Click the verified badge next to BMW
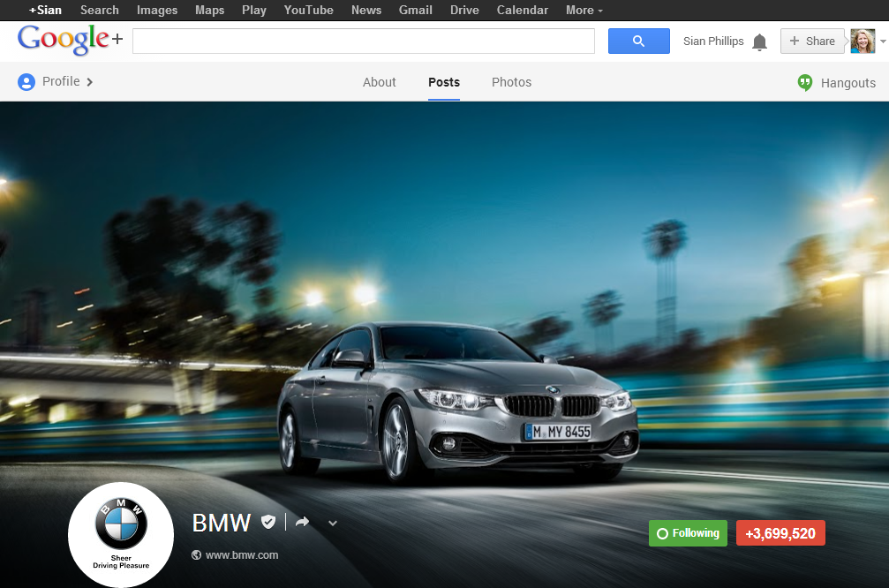This screenshot has height=588, width=889. click(x=268, y=522)
